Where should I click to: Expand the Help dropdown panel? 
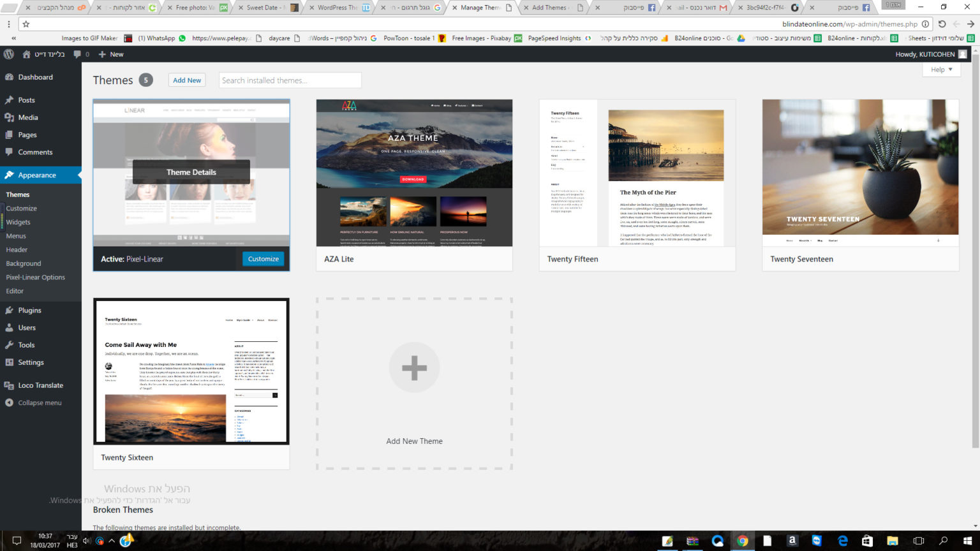[x=941, y=70]
